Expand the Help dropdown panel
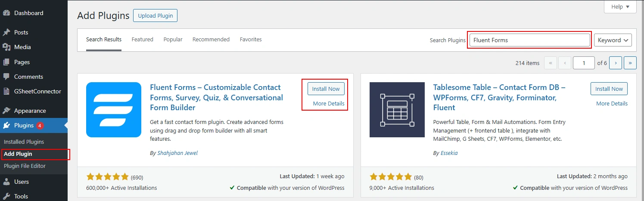The width and height of the screenshot is (644, 201). [620, 7]
